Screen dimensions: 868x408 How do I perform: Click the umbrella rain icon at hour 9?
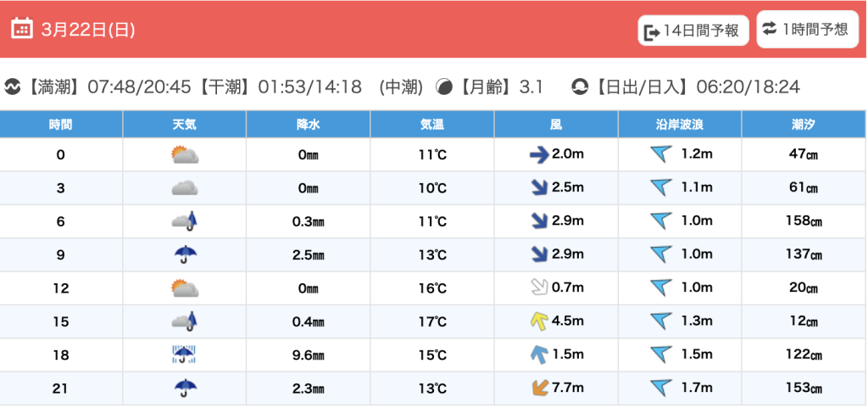pos(184,254)
